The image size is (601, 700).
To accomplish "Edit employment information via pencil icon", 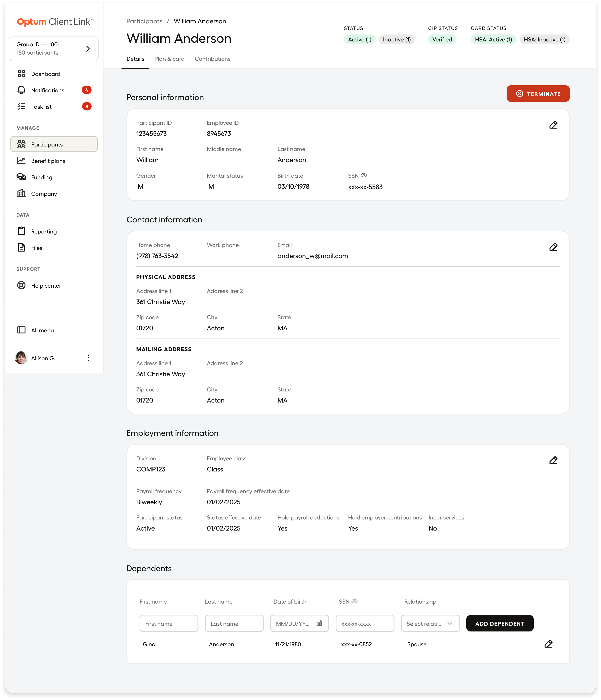I will 553,460.
